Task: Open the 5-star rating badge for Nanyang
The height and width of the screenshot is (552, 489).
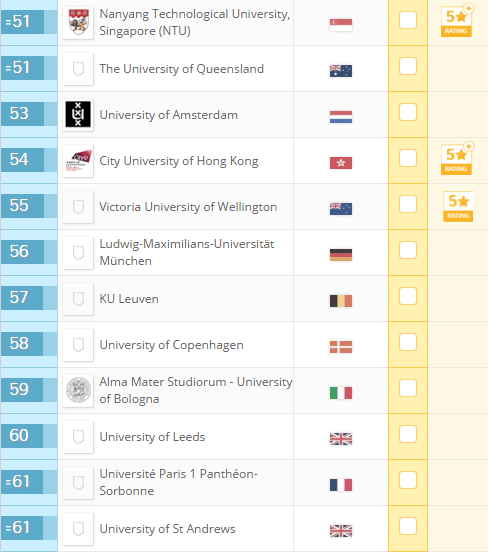Action: coord(457,20)
